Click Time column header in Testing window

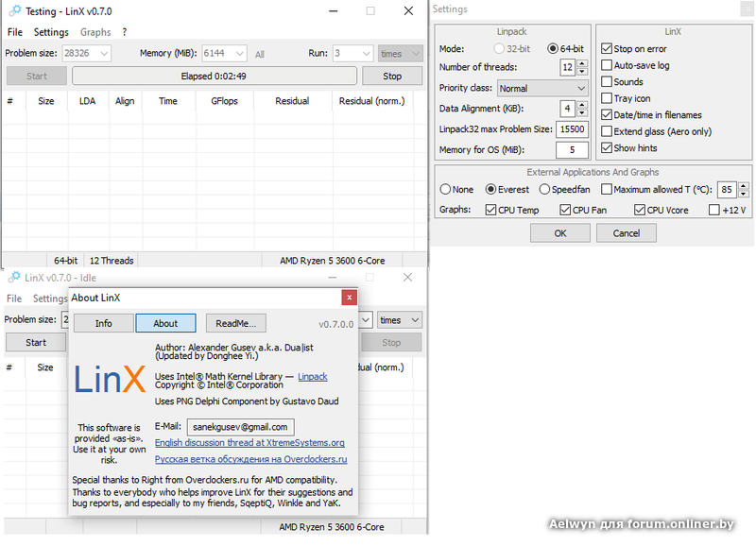[168, 101]
